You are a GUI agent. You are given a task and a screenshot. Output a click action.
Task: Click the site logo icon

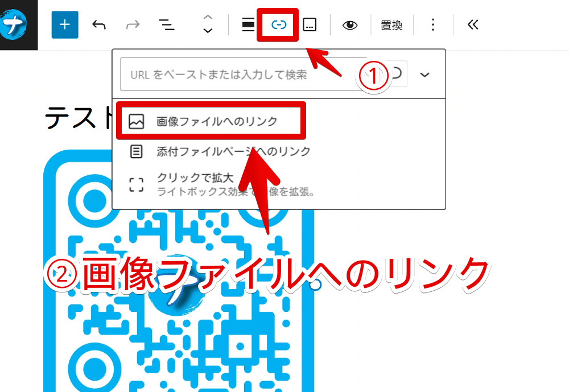point(14,24)
